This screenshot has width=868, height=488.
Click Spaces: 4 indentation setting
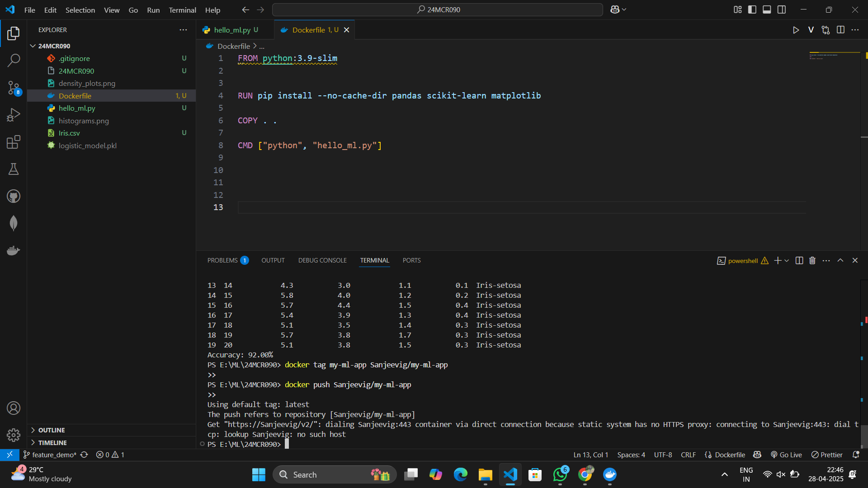coord(631,455)
